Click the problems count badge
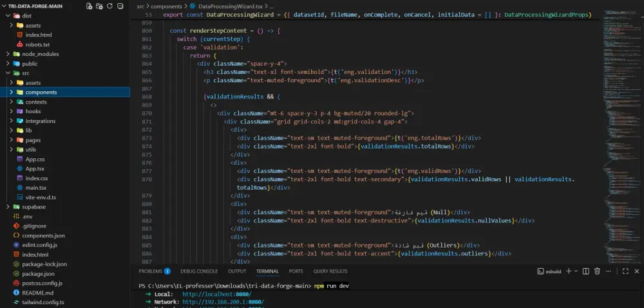Screen dimensions: 644x308 tap(167, 271)
